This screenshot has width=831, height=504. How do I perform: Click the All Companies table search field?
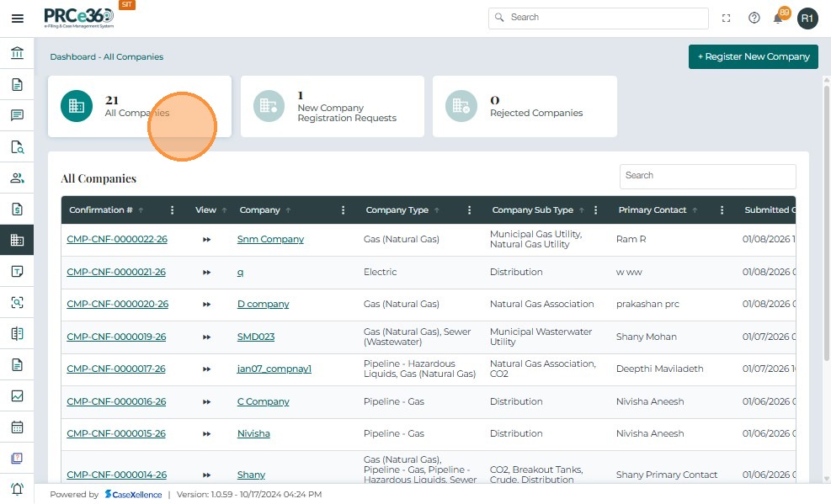(707, 176)
